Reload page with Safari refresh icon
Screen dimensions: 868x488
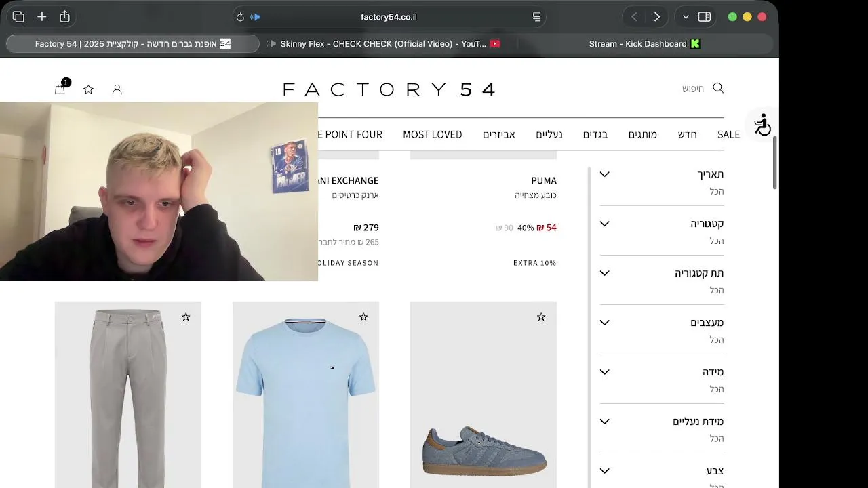coord(240,17)
